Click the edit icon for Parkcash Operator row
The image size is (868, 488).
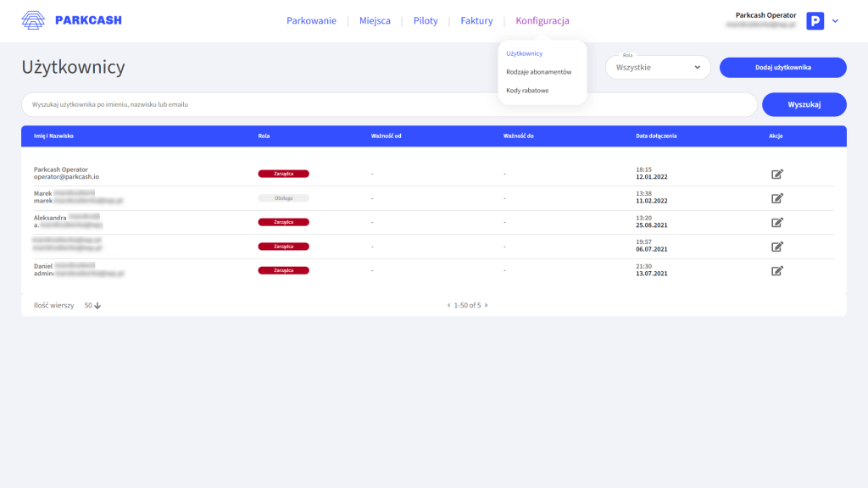(776, 175)
